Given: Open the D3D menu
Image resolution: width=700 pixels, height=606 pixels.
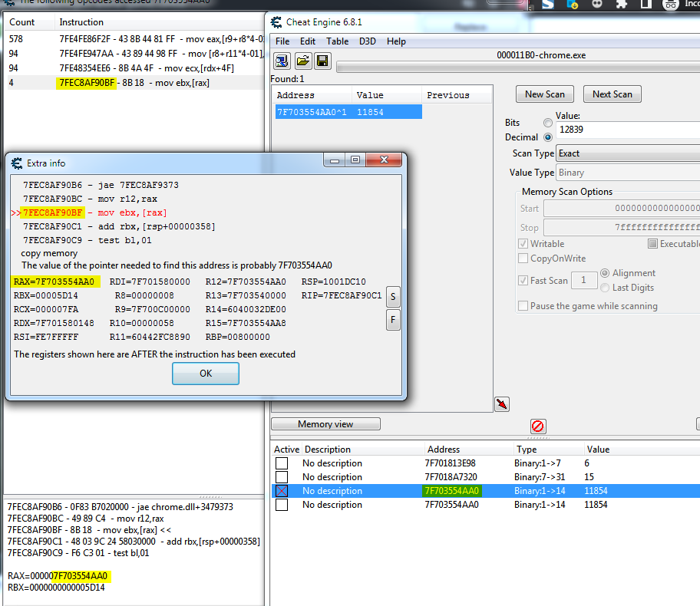Looking at the screenshot, I should tap(368, 41).
